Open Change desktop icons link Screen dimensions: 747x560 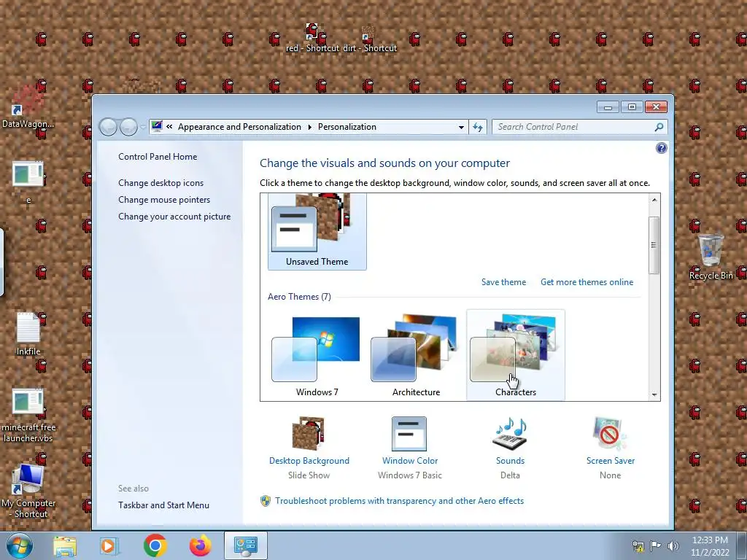coord(160,183)
